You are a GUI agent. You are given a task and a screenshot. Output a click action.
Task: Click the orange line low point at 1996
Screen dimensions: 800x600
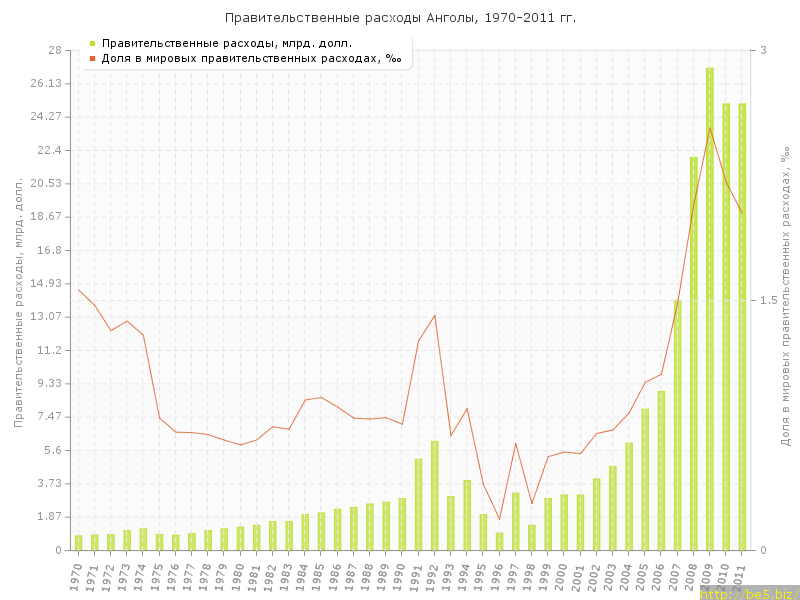(499, 519)
